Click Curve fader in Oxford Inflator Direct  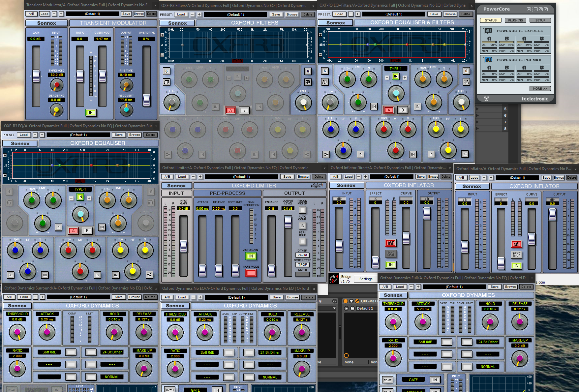pos(406,238)
